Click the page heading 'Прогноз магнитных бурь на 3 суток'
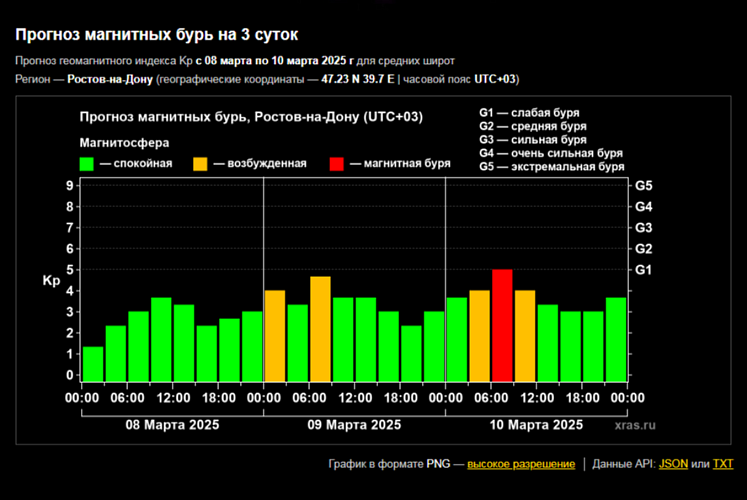Image resolution: width=747 pixels, height=500 pixels. [x=156, y=35]
